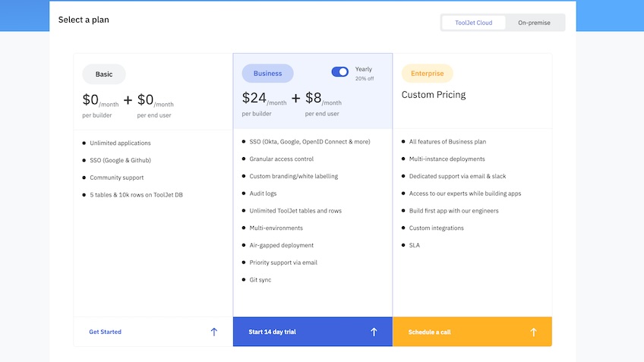Click the 'Select a plan' heading
Viewport: 644px width, 362px height.
point(84,20)
